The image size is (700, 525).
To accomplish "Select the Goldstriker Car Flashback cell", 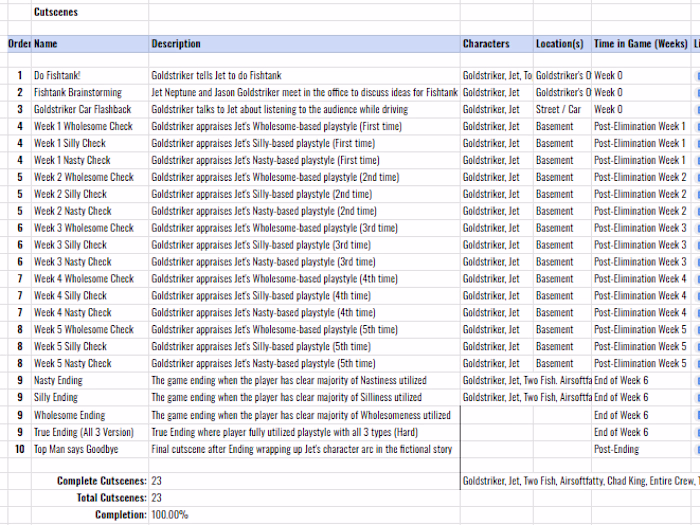I will (x=82, y=109).
